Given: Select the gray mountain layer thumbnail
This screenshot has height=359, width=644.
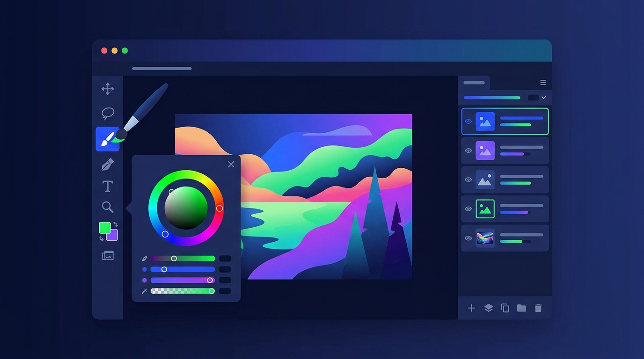Looking at the screenshot, I should tap(485, 179).
